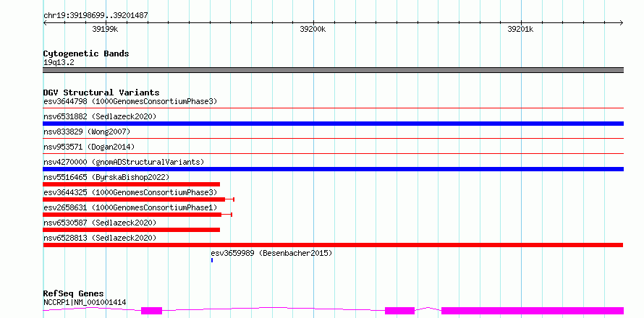Click the blue nsv6531882 variant bar
644x318 pixels.
tap(333, 124)
